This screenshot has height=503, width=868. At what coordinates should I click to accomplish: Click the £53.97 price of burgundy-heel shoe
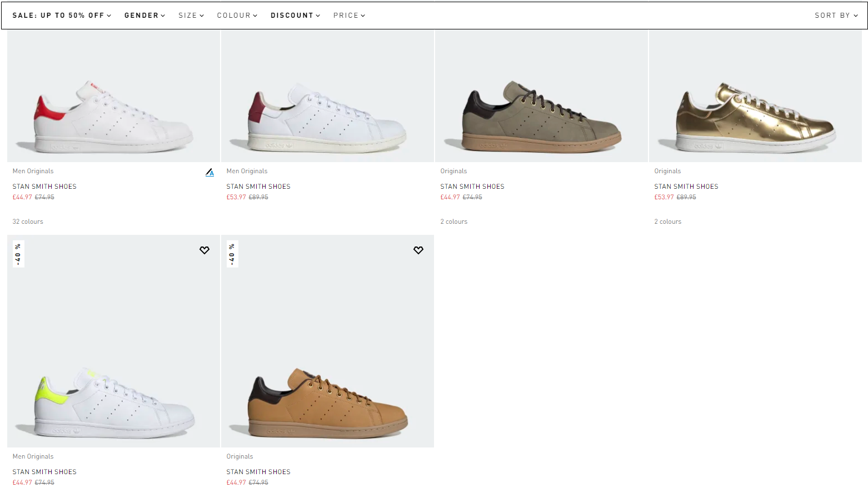[236, 197]
